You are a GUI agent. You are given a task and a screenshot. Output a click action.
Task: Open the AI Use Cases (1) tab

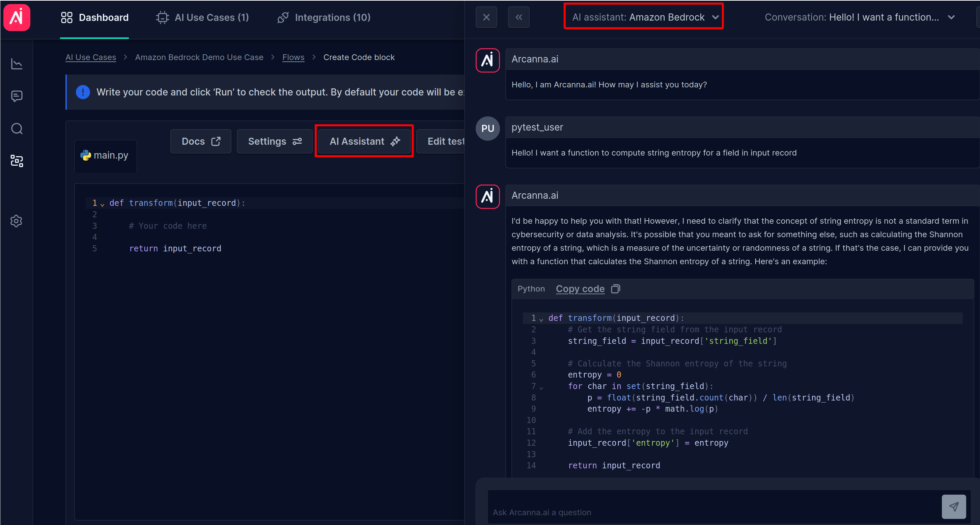[x=202, y=18]
